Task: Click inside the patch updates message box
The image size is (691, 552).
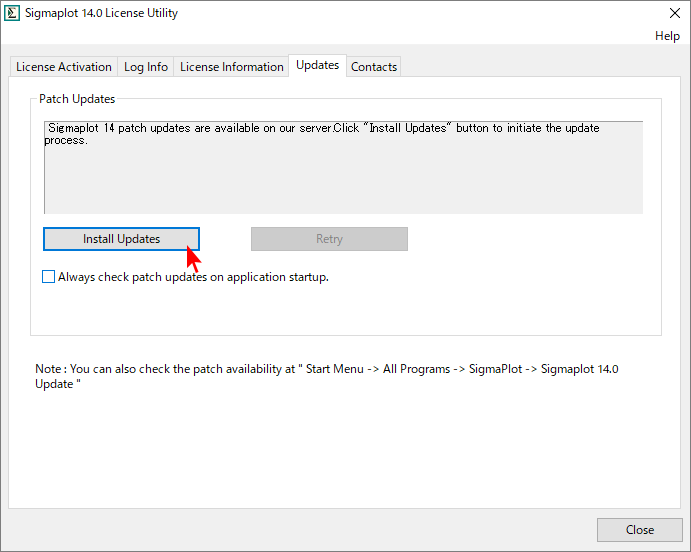Action: click(343, 180)
